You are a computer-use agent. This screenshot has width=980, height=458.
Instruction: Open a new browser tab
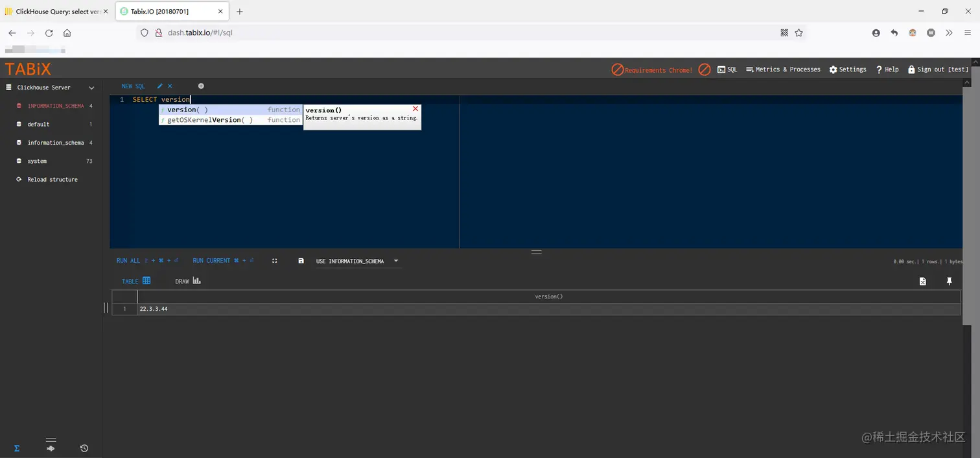tap(240, 12)
